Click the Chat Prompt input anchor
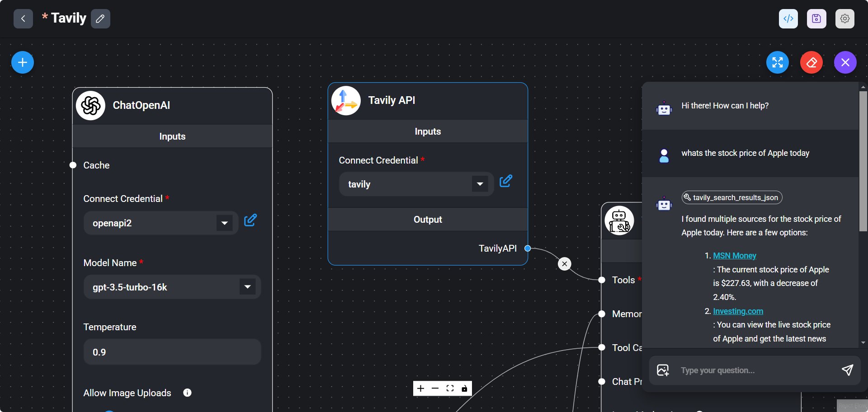 pos(602,382)
